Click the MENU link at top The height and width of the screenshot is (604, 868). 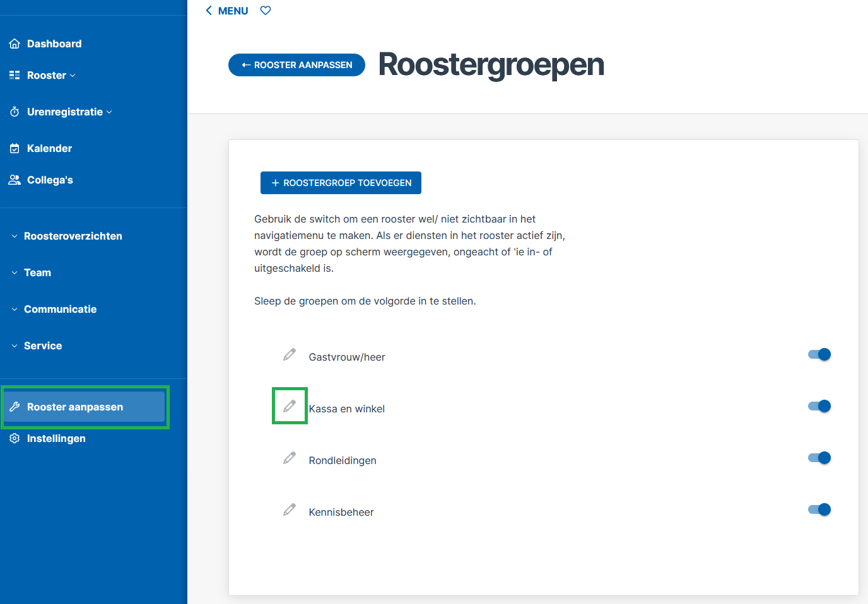(233, 11)
